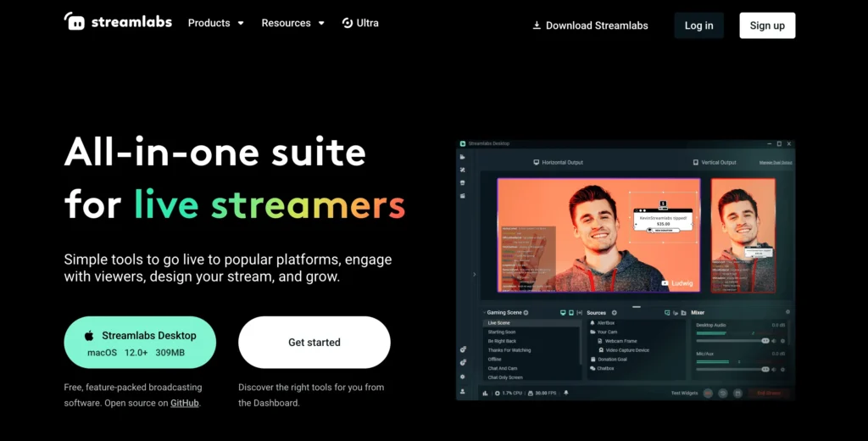This screenshot has width=868, height=441.
Task: Open the GitHub link
Action: [x=184, y=404]
